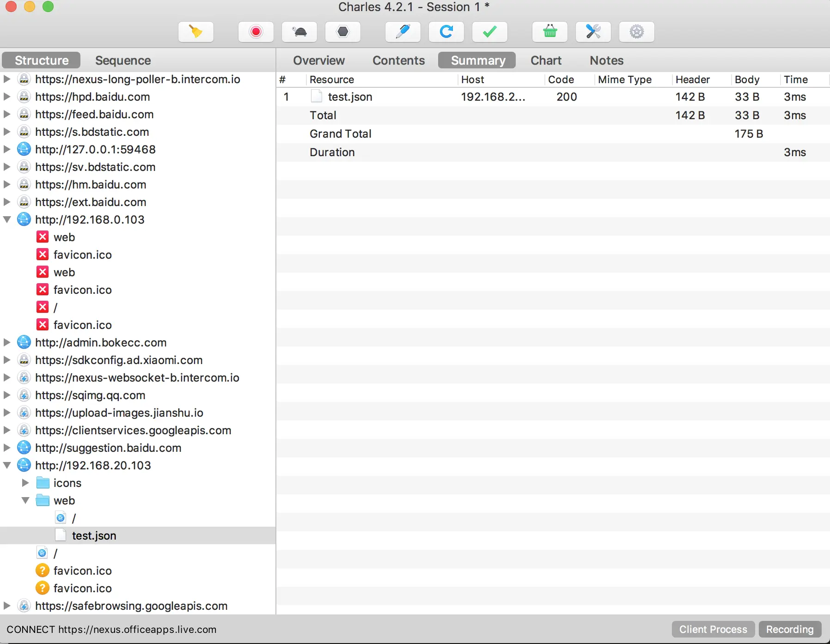Click the red X icon beside the slash entry
The image size is (830, 644).
(43, 307)
